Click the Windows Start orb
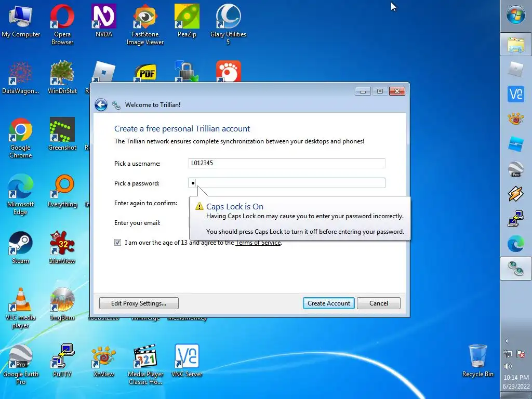The image size is (532, 399). [x=516, y=15]
